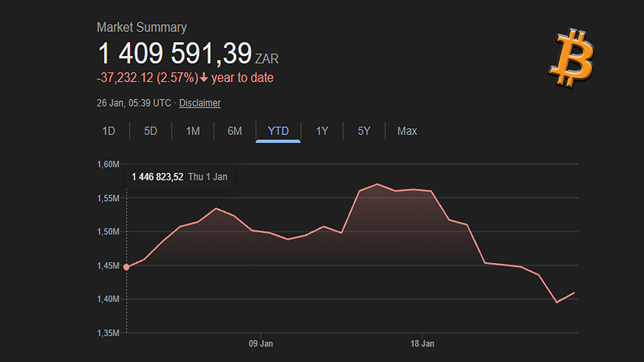Select the highlighted YTD tab

pos(278,131)
